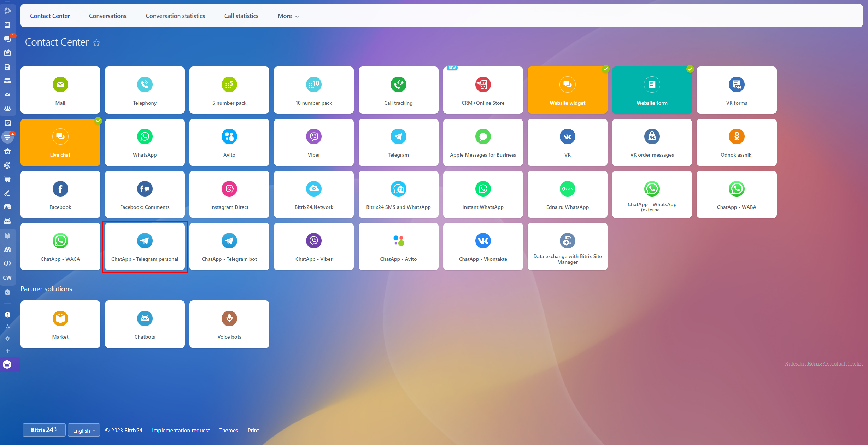The height and width of the screenshot is (445, 868).
Task: Open ChatApp - Telegram personal tile
Action: [145, 246]
